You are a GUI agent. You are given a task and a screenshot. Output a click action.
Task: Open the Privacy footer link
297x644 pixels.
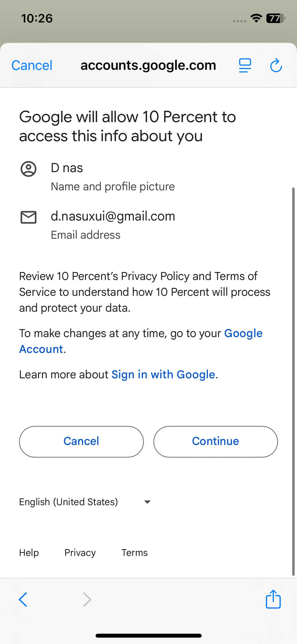click(x=80, y=553)
